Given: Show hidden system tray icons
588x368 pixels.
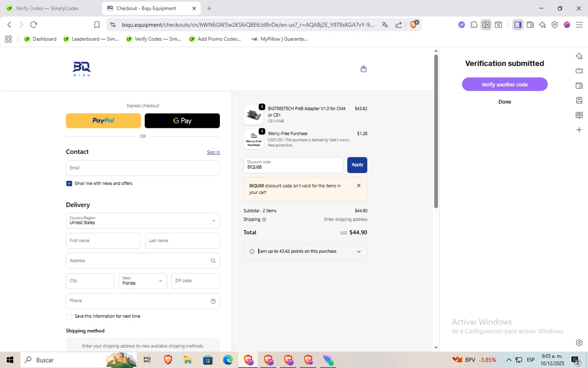Looking at the screenshot, I should 508,360.
